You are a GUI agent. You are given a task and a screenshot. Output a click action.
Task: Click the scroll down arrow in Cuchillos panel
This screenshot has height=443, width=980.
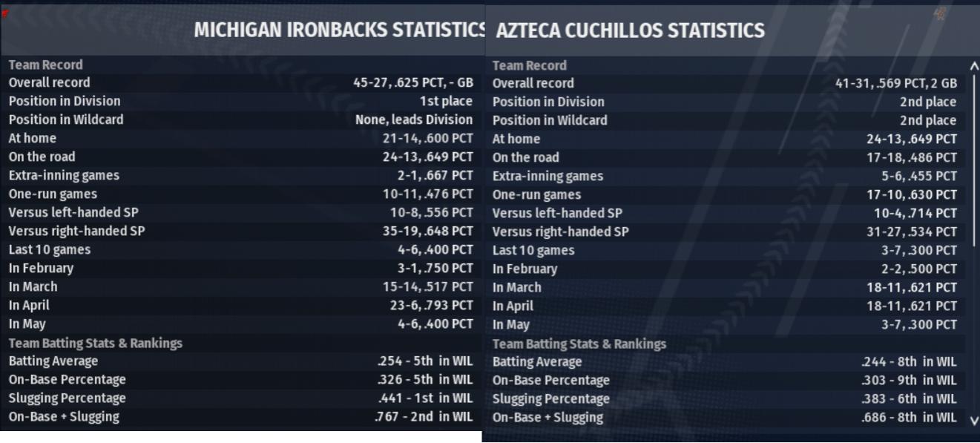pos(974,420)
